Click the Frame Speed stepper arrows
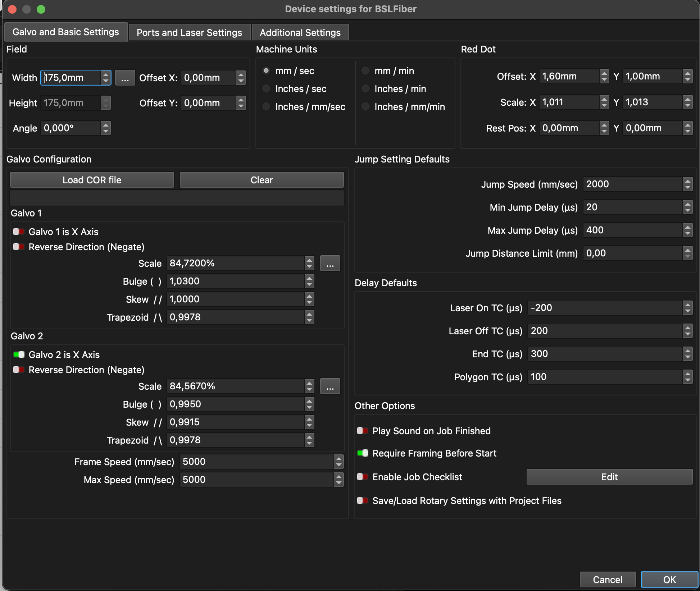 pos(338,462)
